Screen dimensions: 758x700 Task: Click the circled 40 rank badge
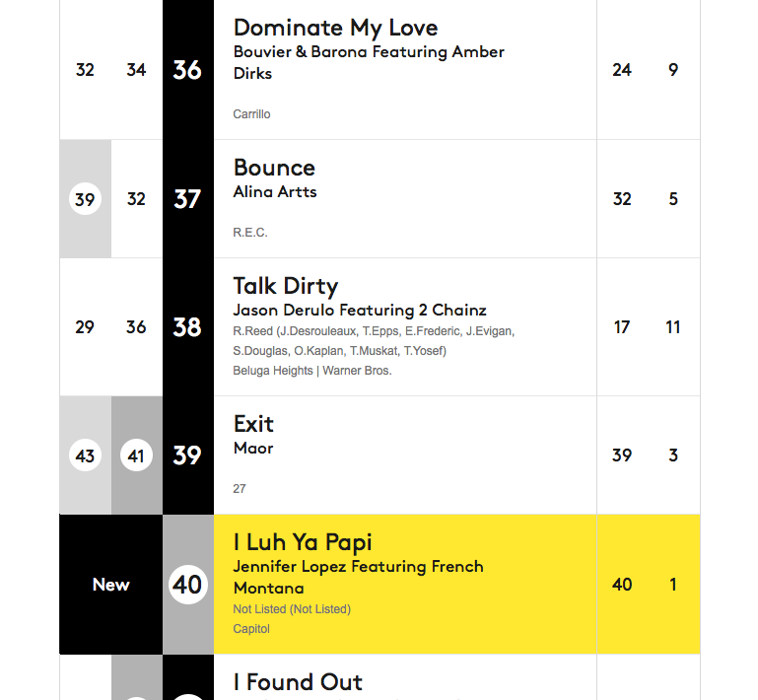pyautogui.click(x=187, y=585)
